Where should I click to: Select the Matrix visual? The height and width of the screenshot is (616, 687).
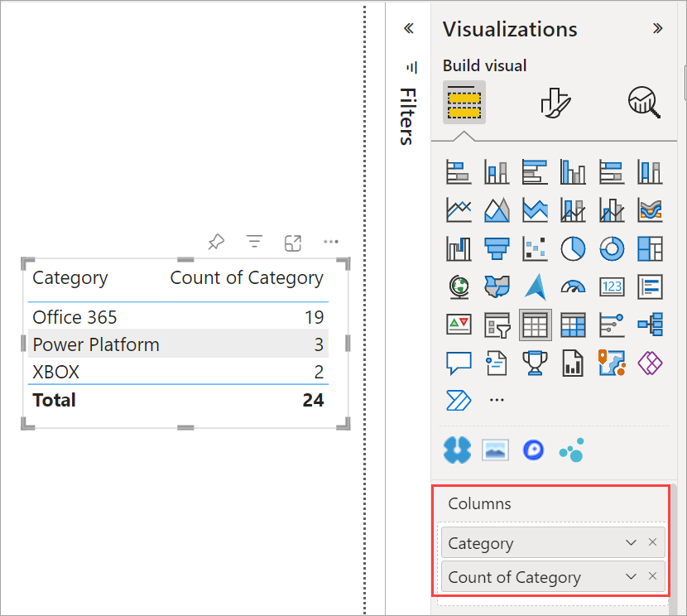[x=573, y=325]
